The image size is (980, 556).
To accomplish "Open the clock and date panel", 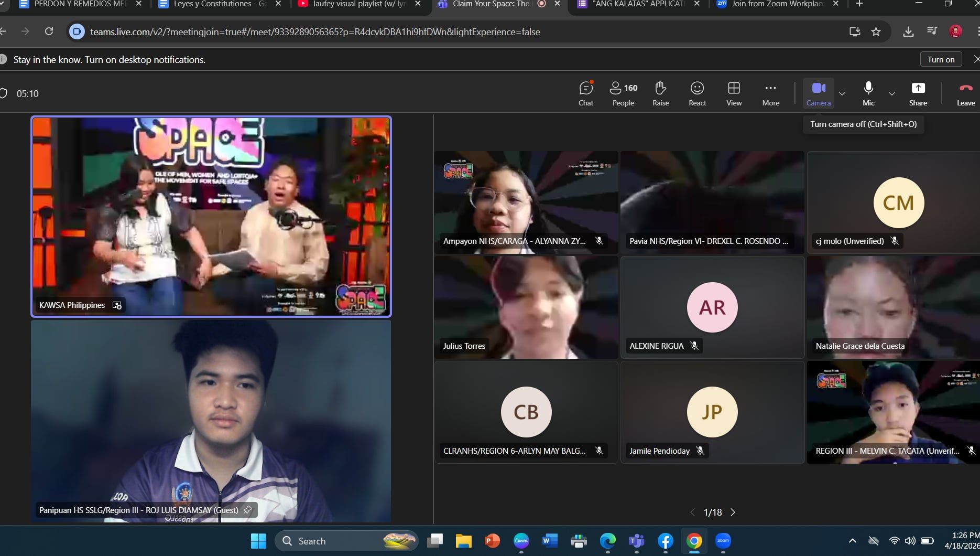I will [962, 541].
